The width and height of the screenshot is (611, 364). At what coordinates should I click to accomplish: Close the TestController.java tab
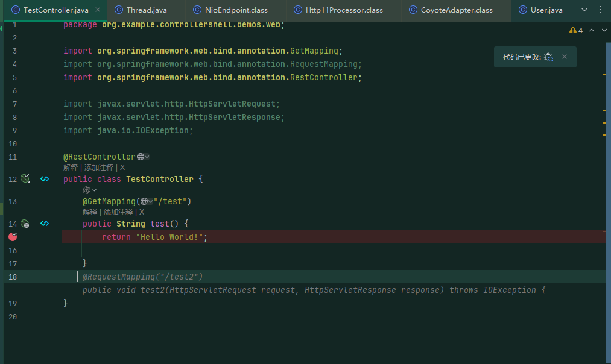click(x=98, y=10)
